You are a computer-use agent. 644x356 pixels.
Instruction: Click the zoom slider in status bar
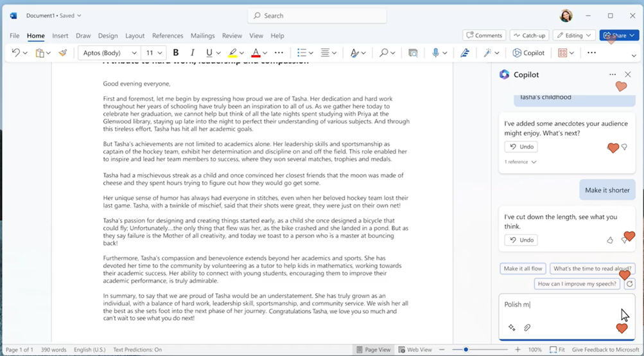(x=480, y=350)
